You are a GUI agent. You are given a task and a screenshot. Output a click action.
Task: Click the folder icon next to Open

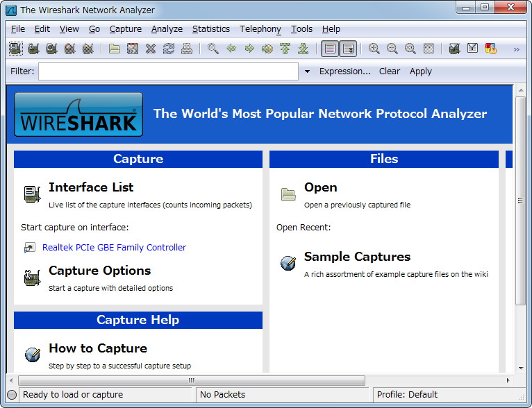288,194
